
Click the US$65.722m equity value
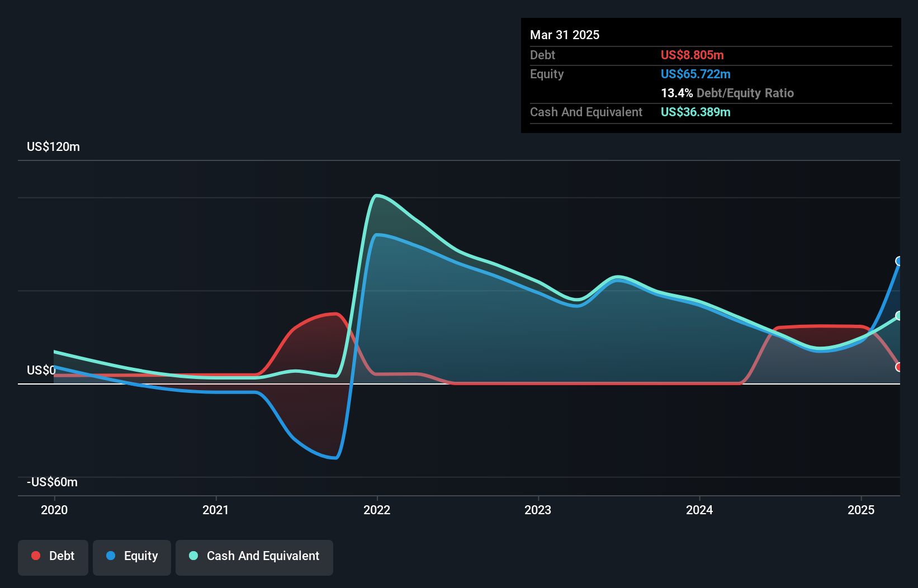pyautogui.click(x=695, y=74)
